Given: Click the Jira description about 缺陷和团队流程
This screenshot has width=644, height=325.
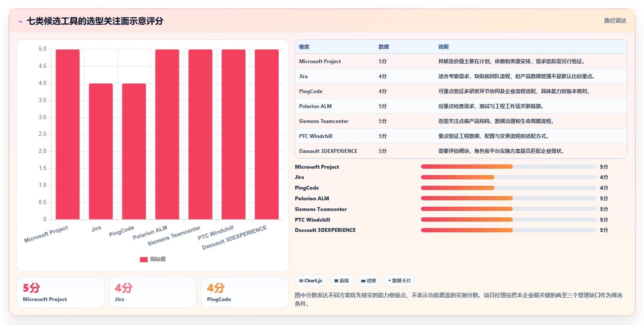Looking at the screenshot, I should [517, 76].
